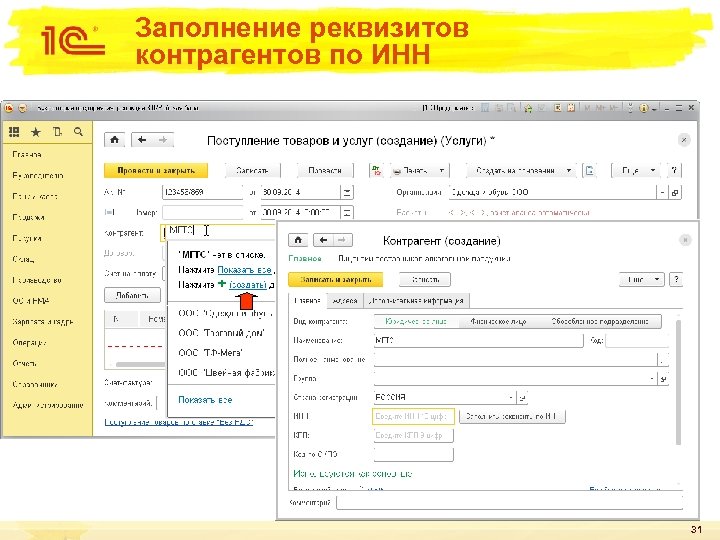The height and width of the screenshot is (540, 720).
Task: Click horizontal scrollbar under services table
Action: [141, 365]
